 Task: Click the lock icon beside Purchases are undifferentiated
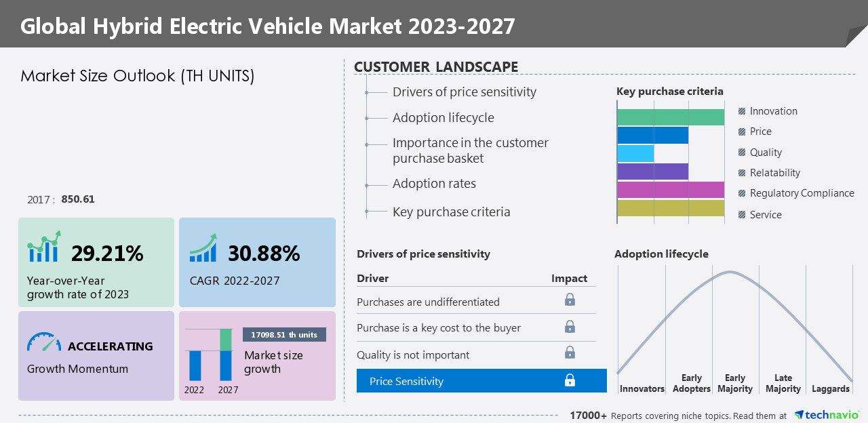[570, 298]
